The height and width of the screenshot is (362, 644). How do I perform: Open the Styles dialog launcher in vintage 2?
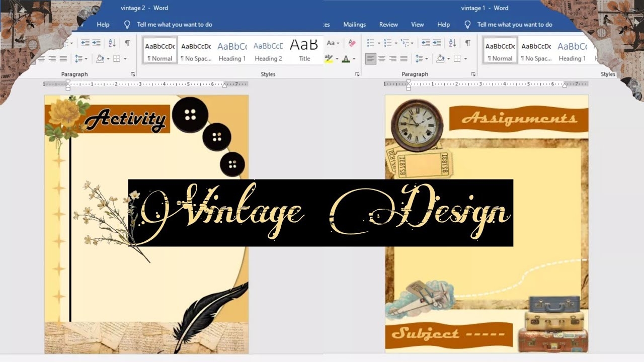(358, 74)
